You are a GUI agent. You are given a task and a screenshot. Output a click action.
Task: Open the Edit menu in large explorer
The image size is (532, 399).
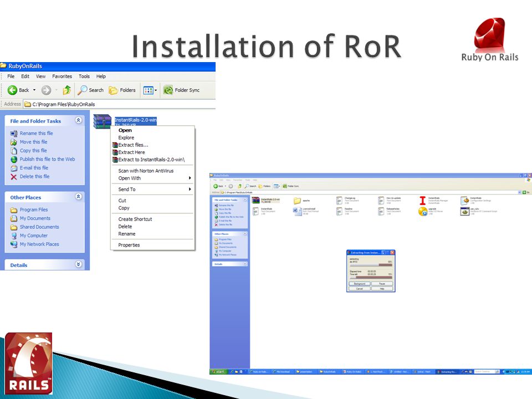tap(25, 76)
